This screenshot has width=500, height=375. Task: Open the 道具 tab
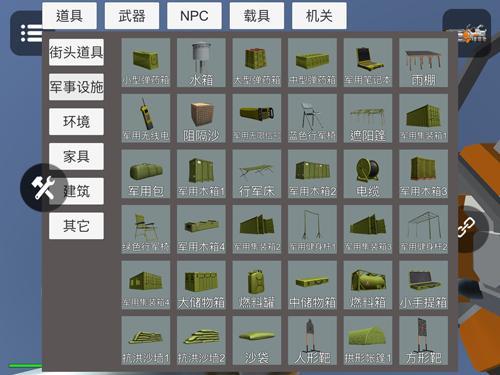pos(69,16)
